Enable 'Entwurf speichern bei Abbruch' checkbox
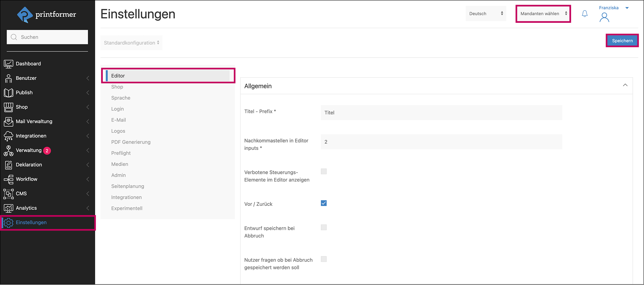Viewport: 644px width, 285px height. (x=324, y=227)
